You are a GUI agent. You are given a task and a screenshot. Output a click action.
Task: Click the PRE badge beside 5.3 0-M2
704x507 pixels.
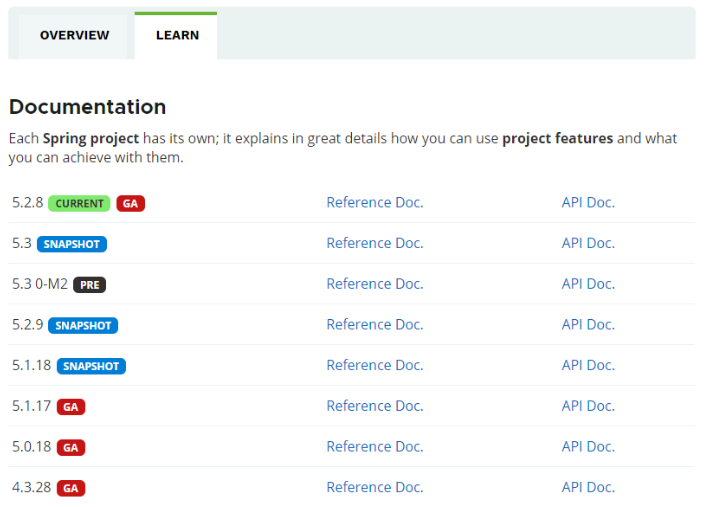tap(89, 285)
